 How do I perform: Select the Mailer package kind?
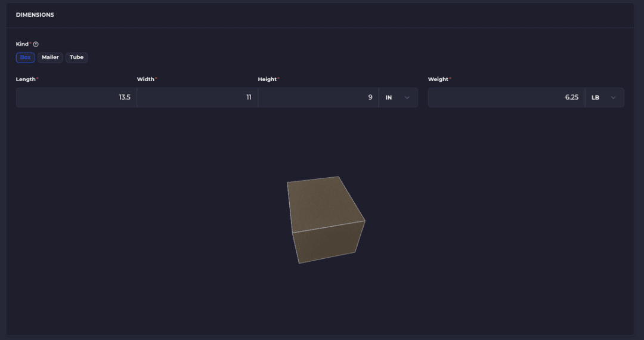[50, 57]
